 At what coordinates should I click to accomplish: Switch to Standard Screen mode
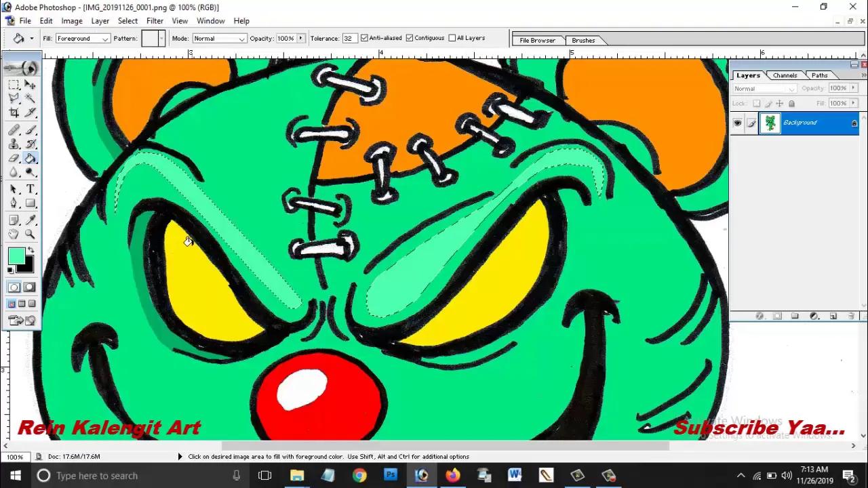pyautogui.click(x=11, y=304)
